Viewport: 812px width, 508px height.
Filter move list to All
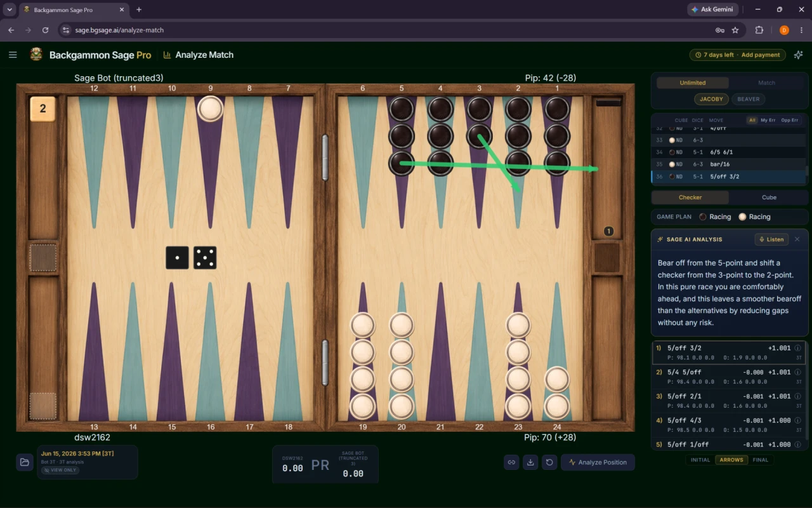pos(752,120)
